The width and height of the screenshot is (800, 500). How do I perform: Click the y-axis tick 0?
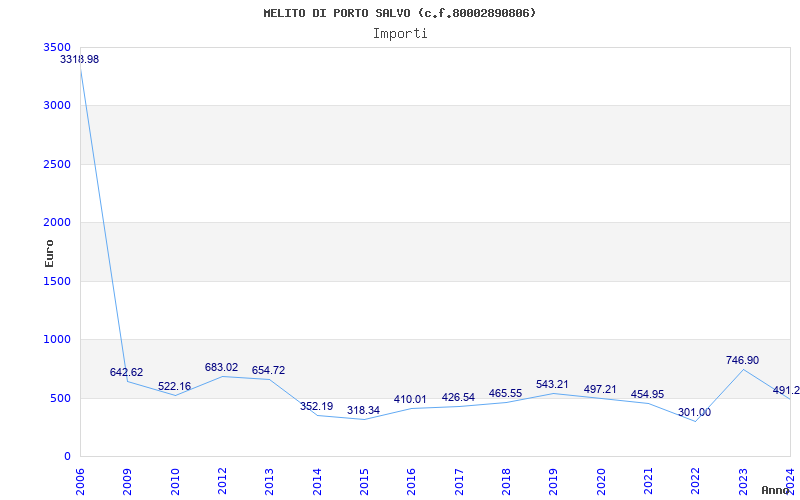[x=67, y=457]
